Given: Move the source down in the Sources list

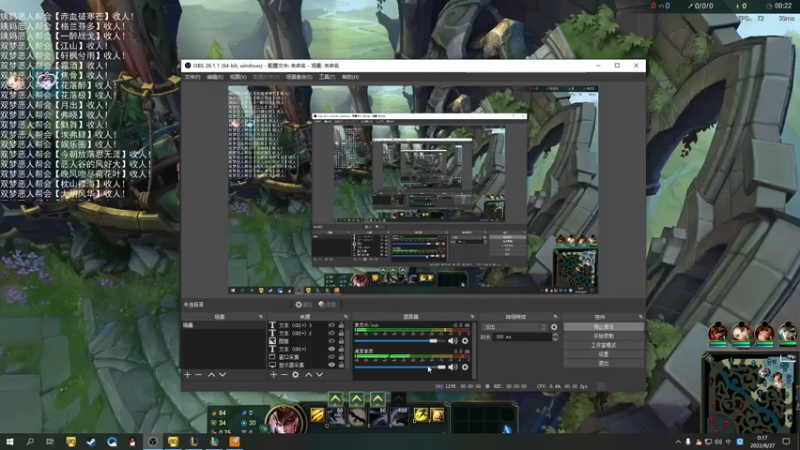Looking at the screenshot, I should [319, 374].
